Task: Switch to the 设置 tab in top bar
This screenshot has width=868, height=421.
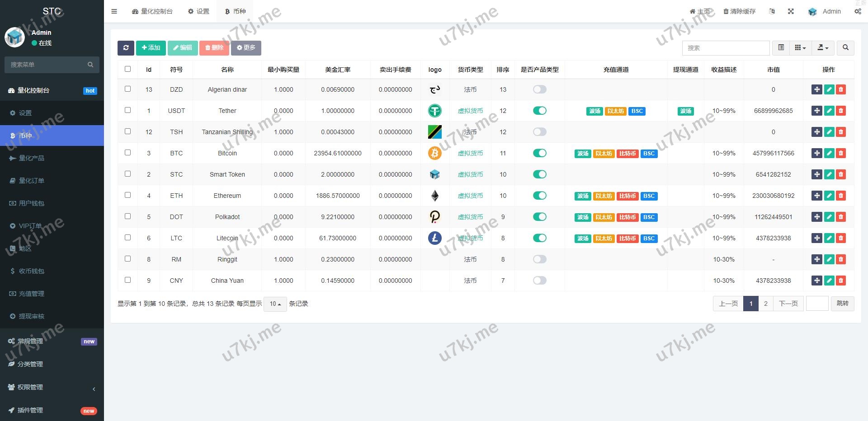Action: 198,11
